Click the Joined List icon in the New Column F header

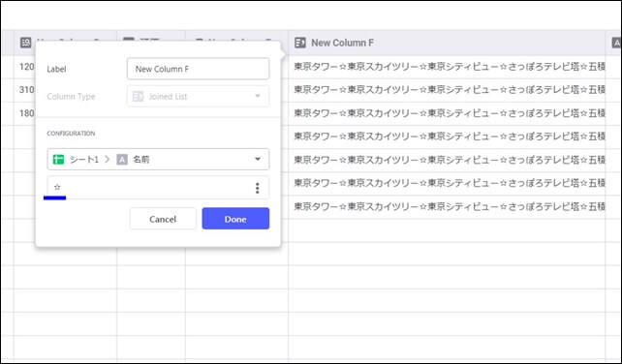(300, 43)
